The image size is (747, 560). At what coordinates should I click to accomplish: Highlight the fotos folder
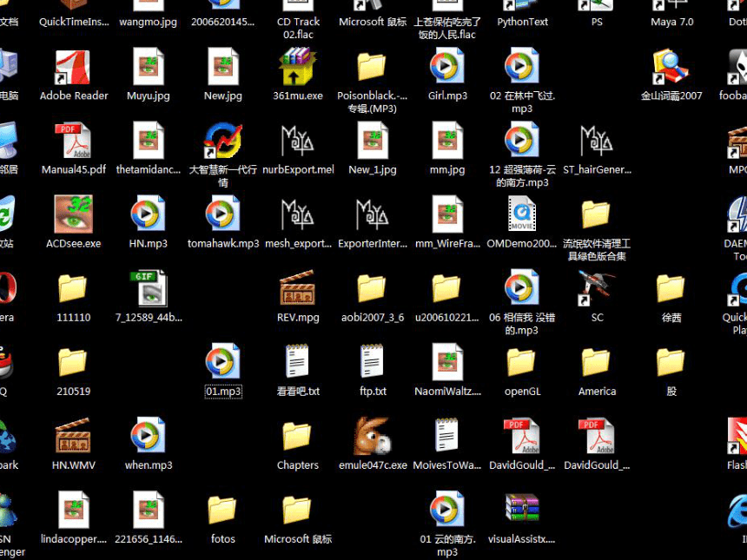[223, 510]
